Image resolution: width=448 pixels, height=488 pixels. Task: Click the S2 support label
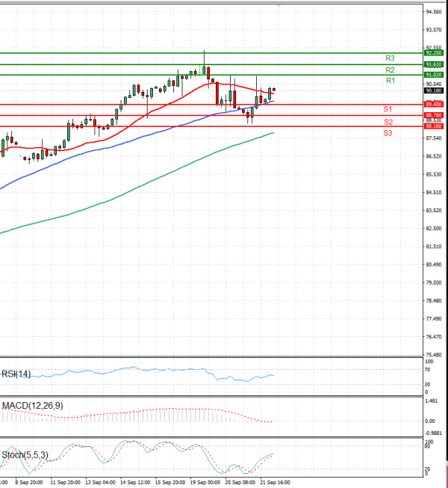(x=388, y=122)
